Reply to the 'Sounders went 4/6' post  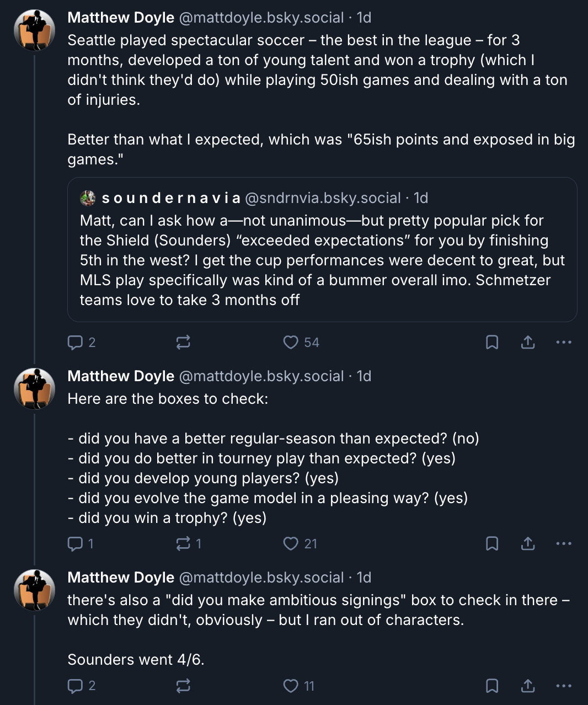click(x=75, y=686)
